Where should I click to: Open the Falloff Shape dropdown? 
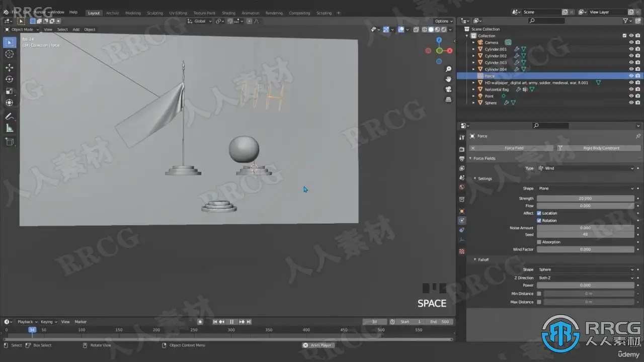coord(586,269)
